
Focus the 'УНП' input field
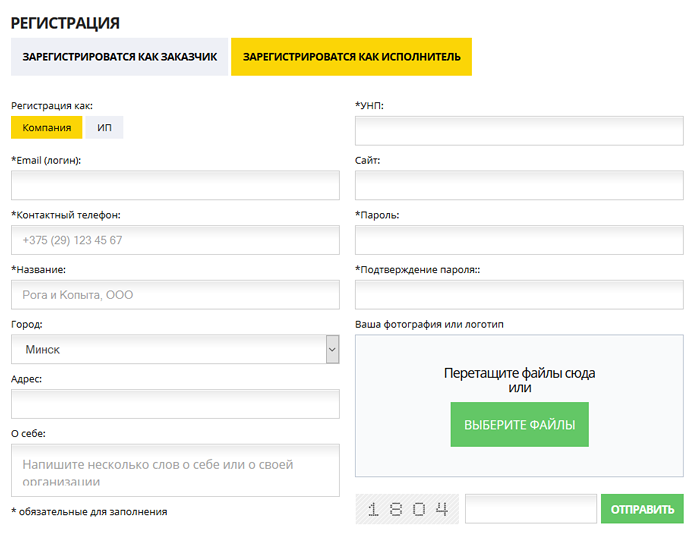click(519, 131)
